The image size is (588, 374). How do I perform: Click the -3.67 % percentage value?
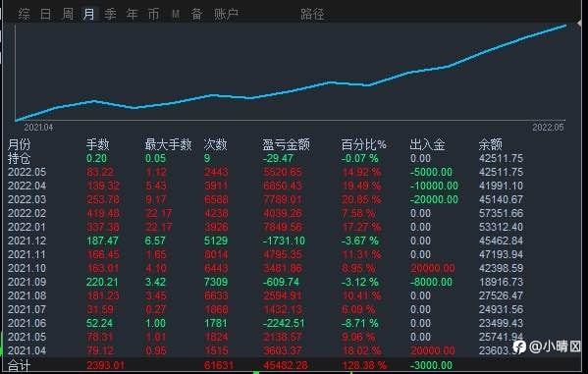pyautogui.click(x=360, y=241)
